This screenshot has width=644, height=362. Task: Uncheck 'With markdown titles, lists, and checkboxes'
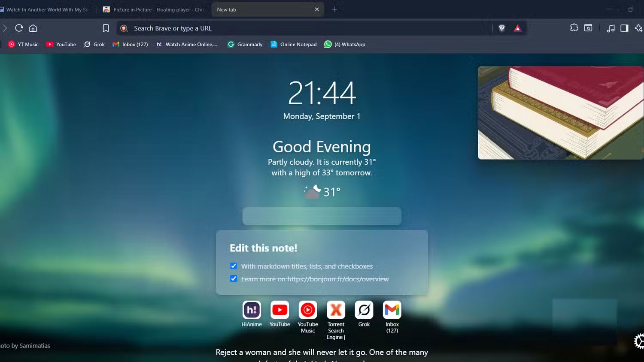[x=234, y=266]
